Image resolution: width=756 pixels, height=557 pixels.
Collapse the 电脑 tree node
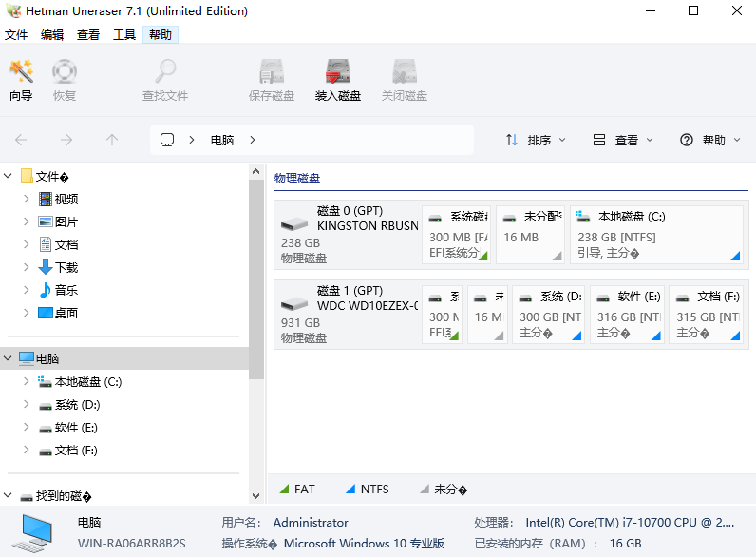point(8,358)
